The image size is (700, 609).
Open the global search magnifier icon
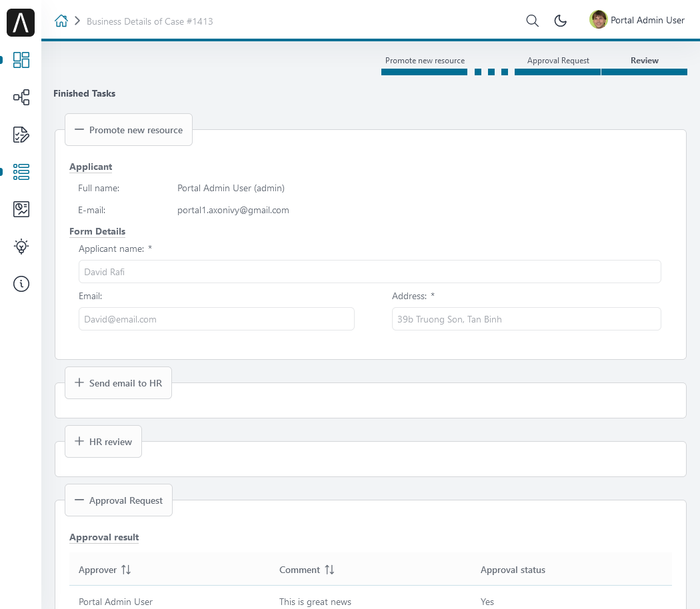(x=532, y=21)
